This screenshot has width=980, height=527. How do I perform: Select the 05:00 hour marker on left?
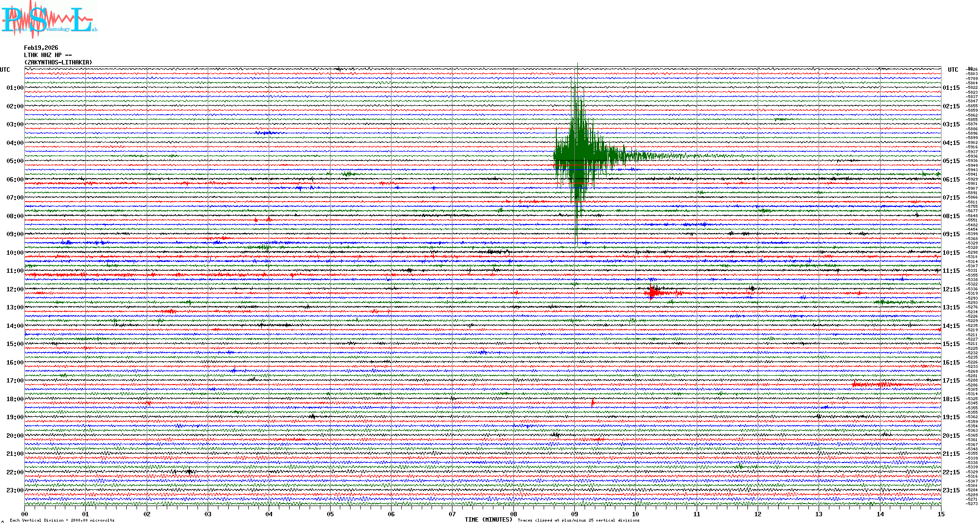pyautogui.click(x=15, y=161)
